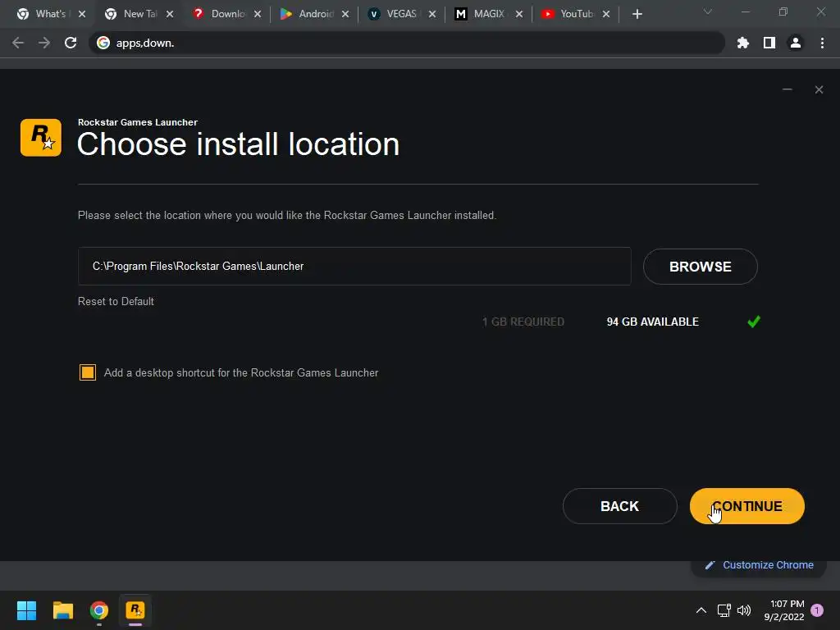
Task: Click the green checkmark beside available space
Action: (754, 322)
